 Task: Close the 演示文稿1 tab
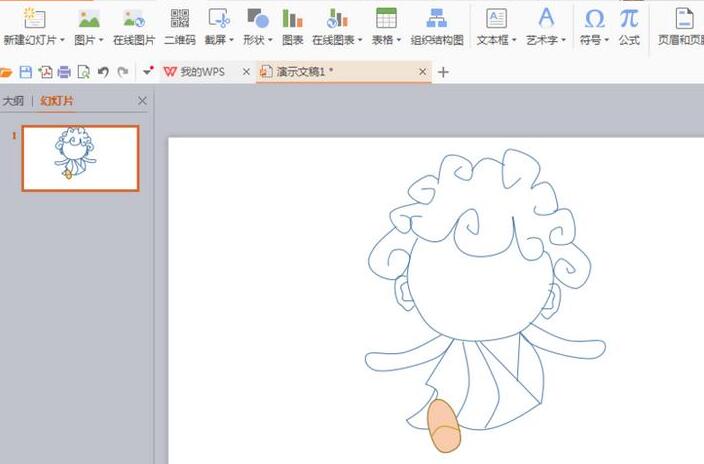point(422,71)
